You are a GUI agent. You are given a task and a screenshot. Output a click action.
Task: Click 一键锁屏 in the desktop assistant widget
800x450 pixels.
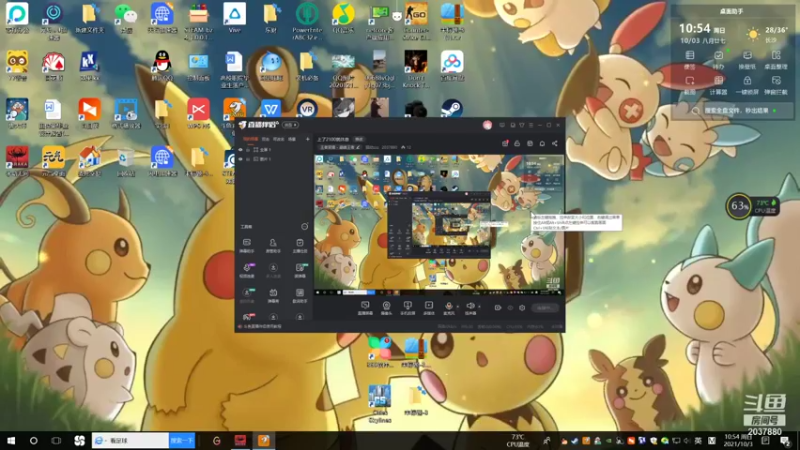[x=747, y=85]
